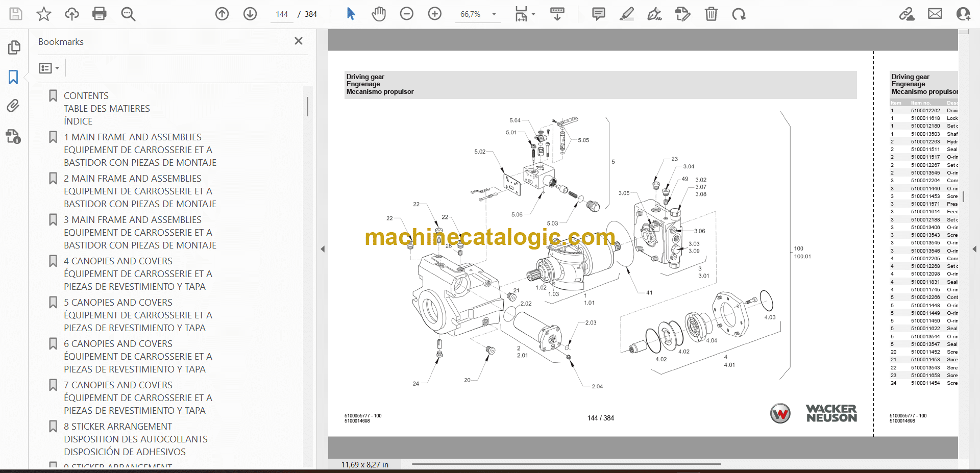Toggle the page thumbnails panel
The image size is (980, 473).
pos(14,47)
